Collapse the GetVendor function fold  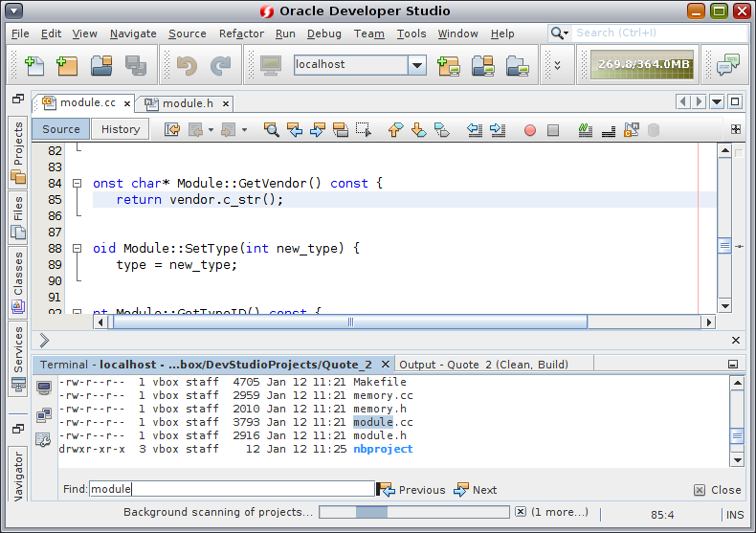pyautogui.click(x=77, y=183)
